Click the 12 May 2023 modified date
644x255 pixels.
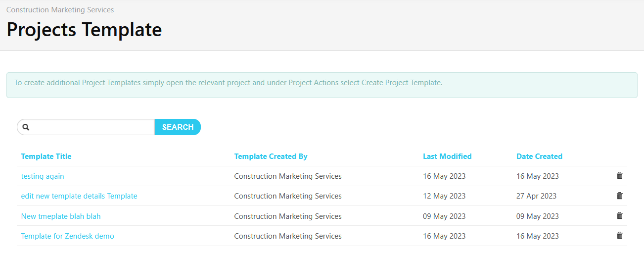pyautogui.click(x=444, y=196)
